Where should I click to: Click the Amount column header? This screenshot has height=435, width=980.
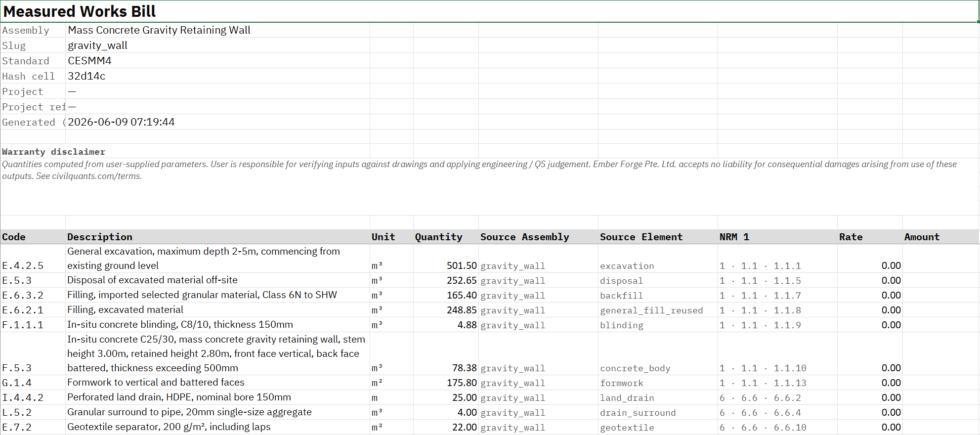point(941,237)
